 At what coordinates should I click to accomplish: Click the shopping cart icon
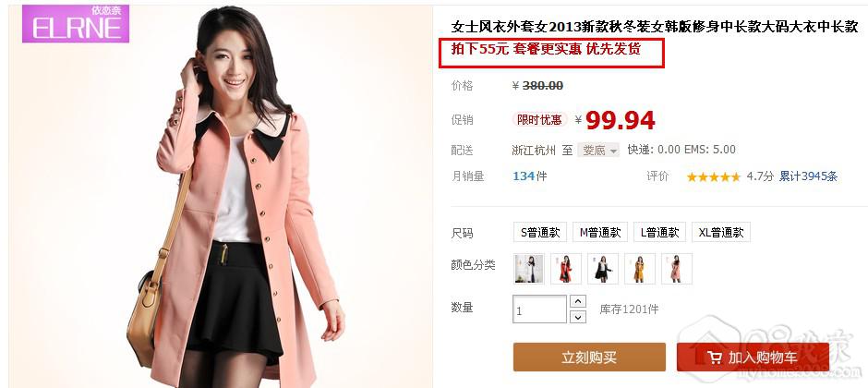click(x=715, y=358)
